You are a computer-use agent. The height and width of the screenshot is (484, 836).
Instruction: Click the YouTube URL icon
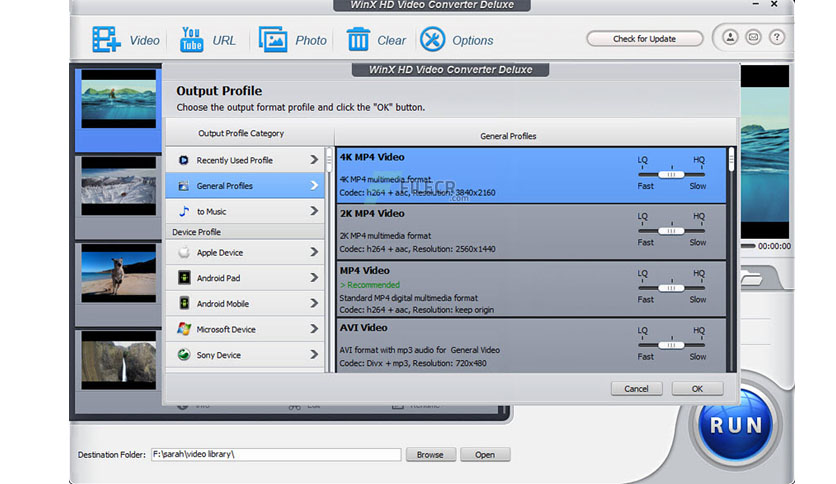(191, 39)
